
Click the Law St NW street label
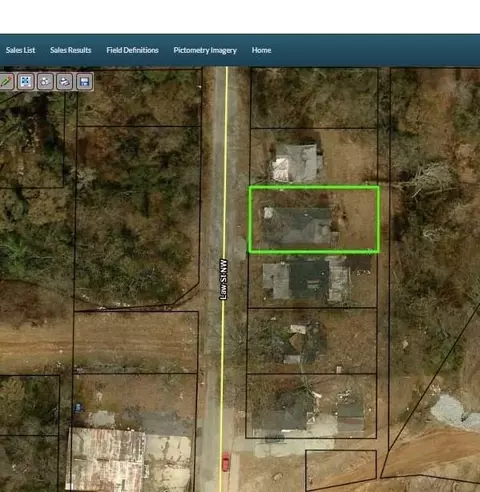[x=223, y=279]
